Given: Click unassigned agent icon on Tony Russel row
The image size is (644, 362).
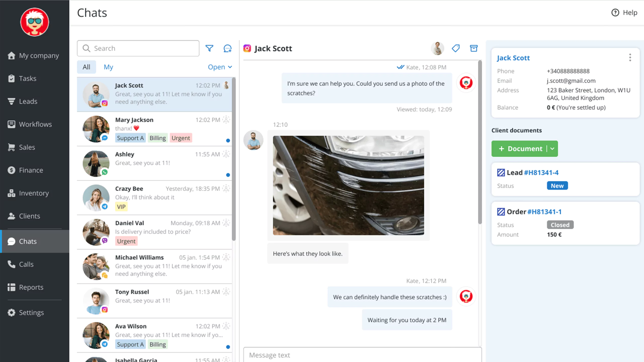Looking at the screenshot, I should coord(226,292).
